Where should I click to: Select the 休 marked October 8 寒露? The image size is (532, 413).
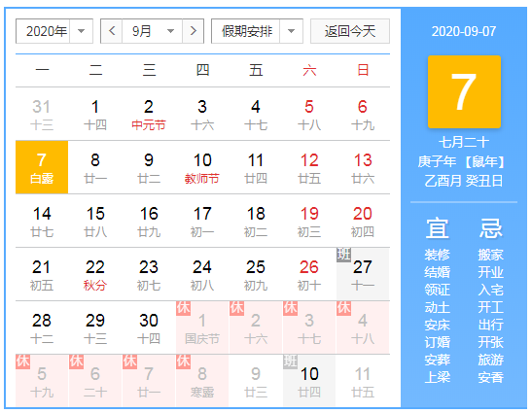[202, 381]
